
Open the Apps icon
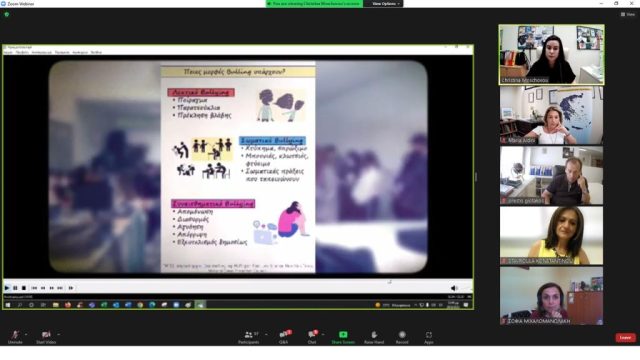click(429, 337)
